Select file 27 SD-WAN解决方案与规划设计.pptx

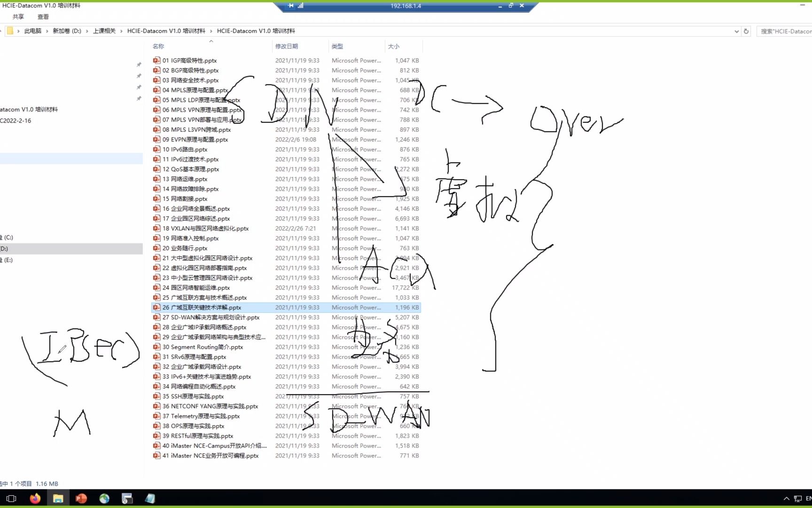(211, 317)
